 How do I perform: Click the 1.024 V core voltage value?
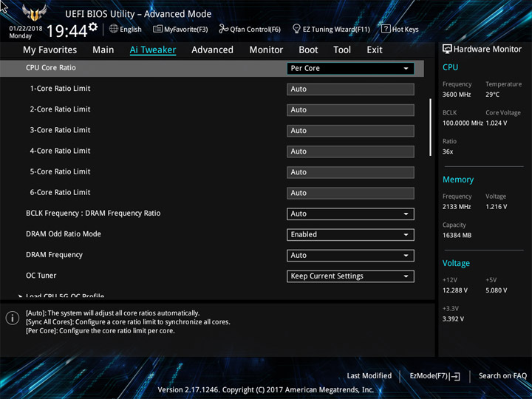pyautogui.click(x=496, y=123)
